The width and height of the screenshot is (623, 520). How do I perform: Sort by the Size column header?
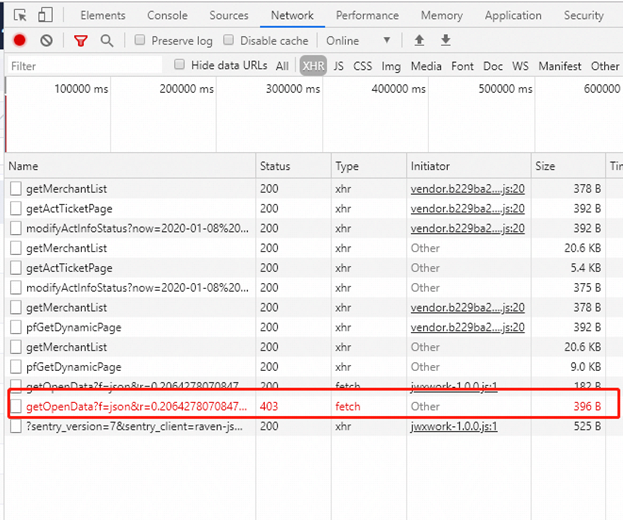[568, 166]
